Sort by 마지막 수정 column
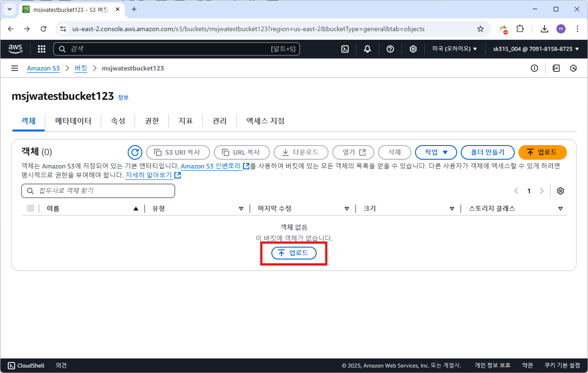The image size is (588, 373). pos(347,209)
